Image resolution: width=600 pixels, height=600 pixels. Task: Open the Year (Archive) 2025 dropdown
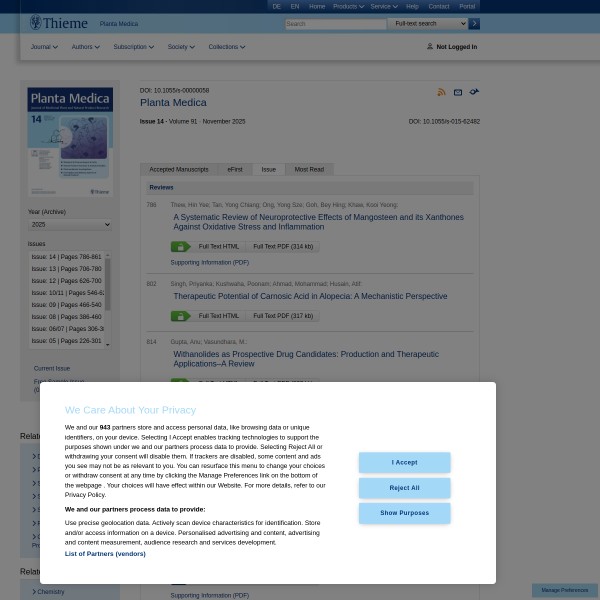[70, 225]
